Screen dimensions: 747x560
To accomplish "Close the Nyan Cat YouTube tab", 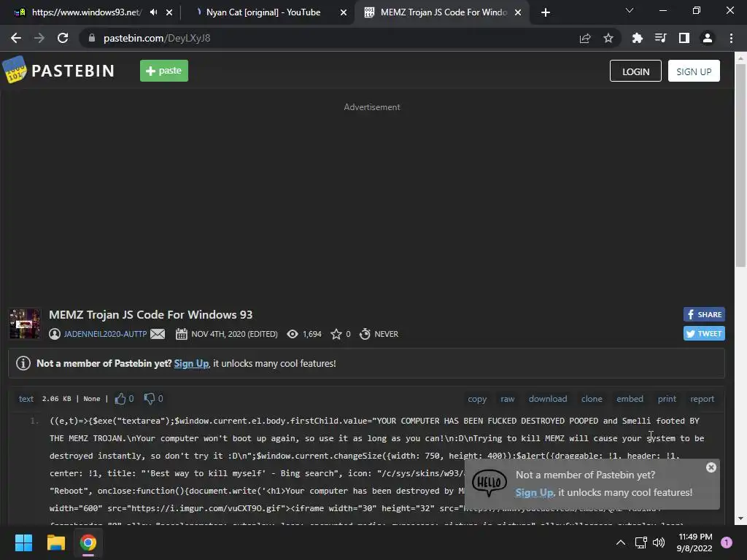I will (x=344, y=12).
